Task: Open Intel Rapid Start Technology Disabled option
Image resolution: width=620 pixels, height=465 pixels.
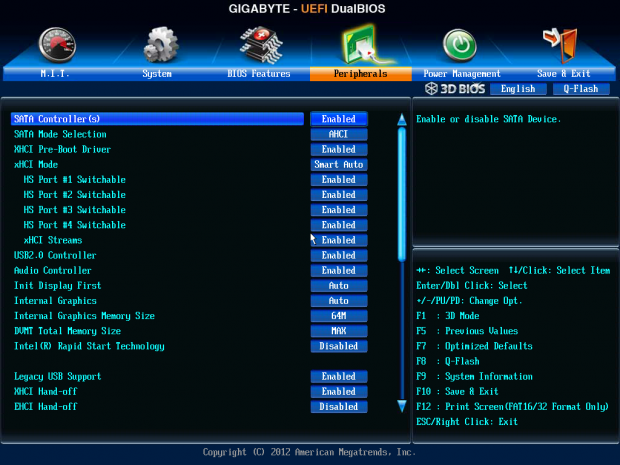Action: [x=339, y=346]
